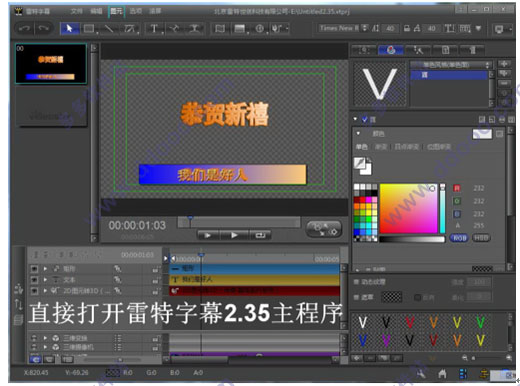Open the 编辑 menu

pyautogui.click(x=96, y=11)
